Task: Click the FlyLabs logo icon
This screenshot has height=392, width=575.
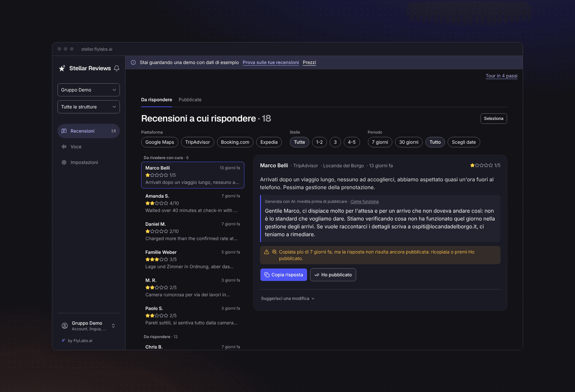Action: click(64, 341)
